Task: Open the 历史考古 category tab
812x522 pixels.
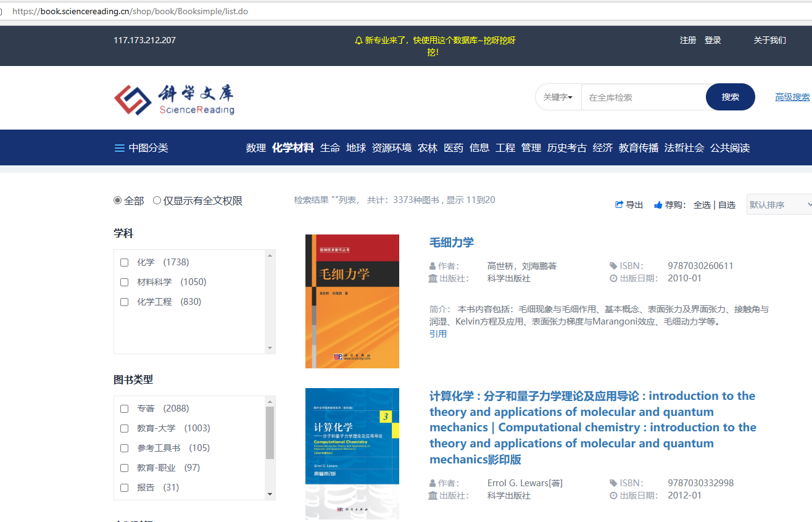Action: pyautogui.click(x=567, y=148)
